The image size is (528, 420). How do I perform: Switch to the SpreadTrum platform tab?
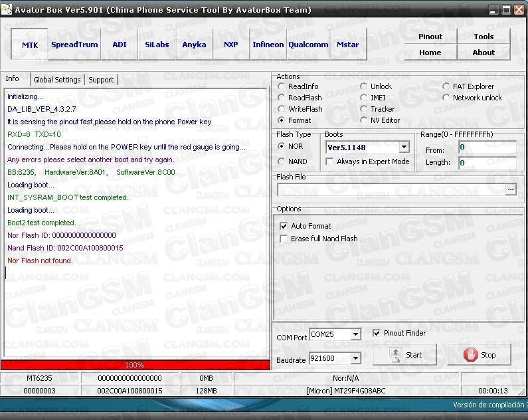(x=74, y=45)
